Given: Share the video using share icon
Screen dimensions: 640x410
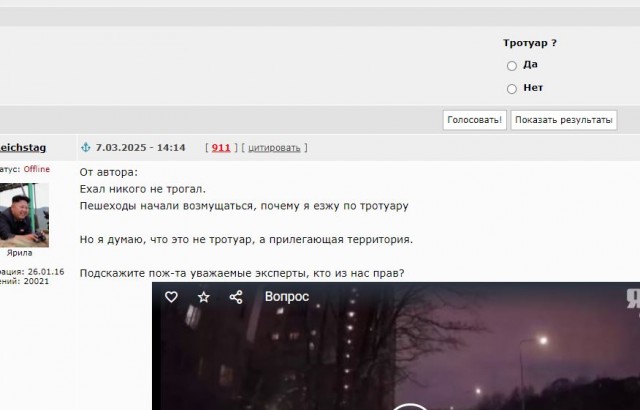Looking at the screenshot, I should point(236,297).
